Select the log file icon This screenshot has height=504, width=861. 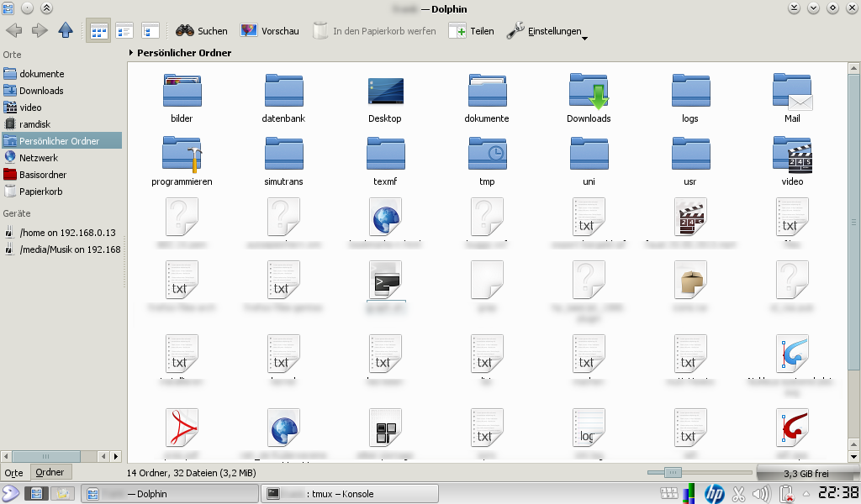[589, 428]
